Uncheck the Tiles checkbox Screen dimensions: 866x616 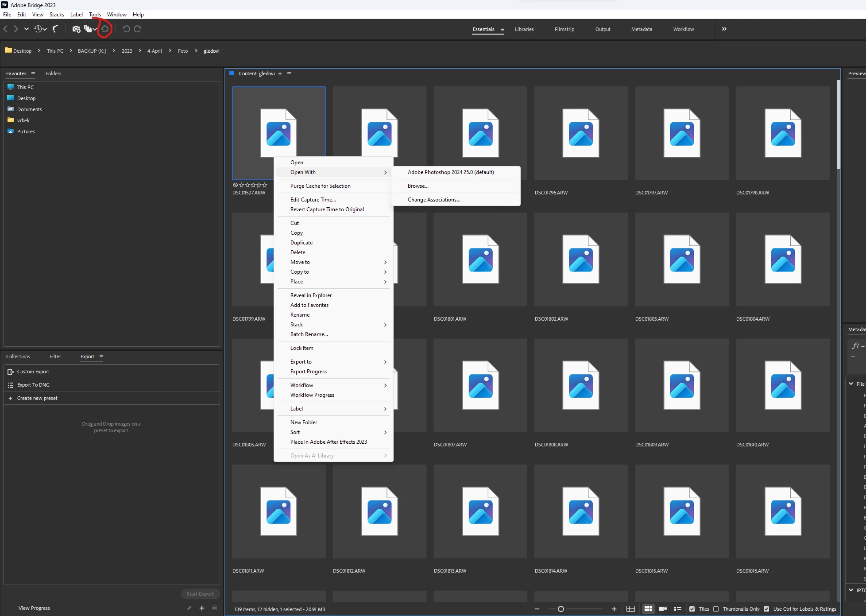click(692, 609)
